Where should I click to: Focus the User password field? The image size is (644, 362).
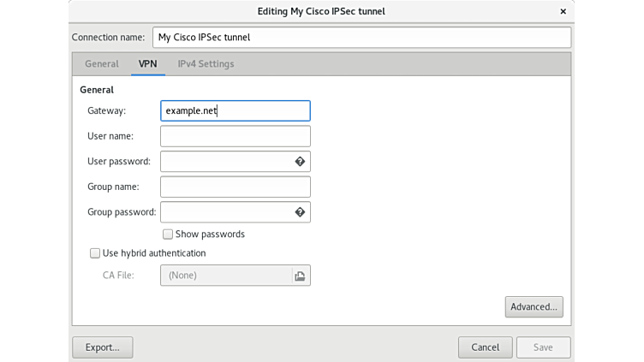(x=226, y=162)
